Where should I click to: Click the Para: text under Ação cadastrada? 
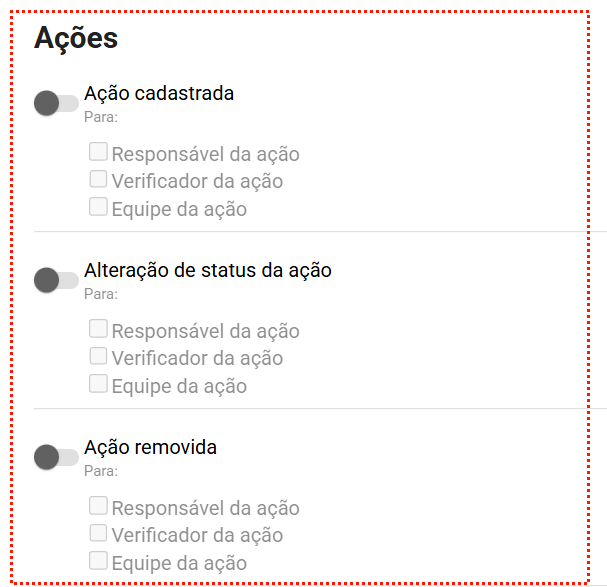tap(101, 117)
